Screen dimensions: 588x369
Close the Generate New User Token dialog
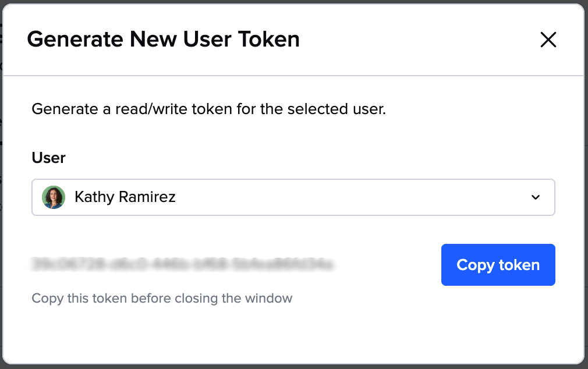[x=548, y=40]
